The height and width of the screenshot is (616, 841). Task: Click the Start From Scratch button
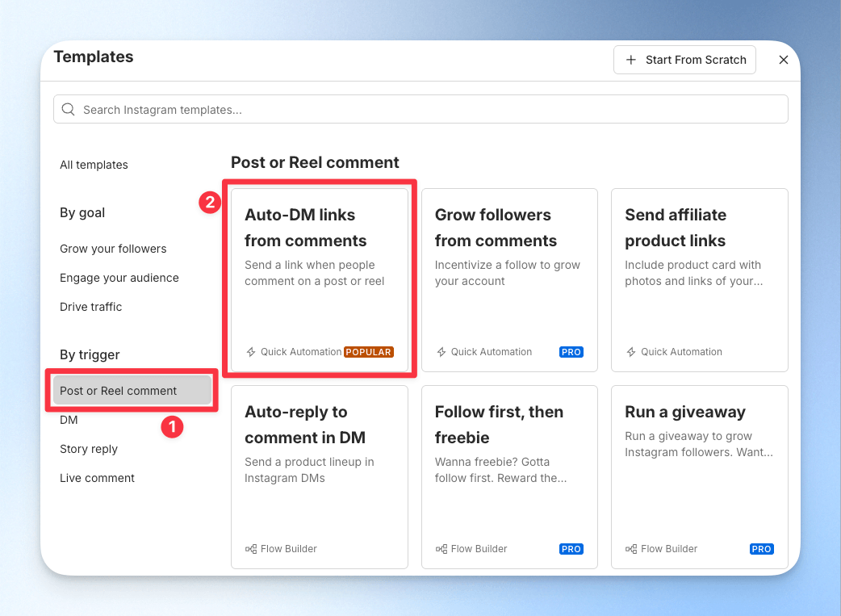click(684, 60)
